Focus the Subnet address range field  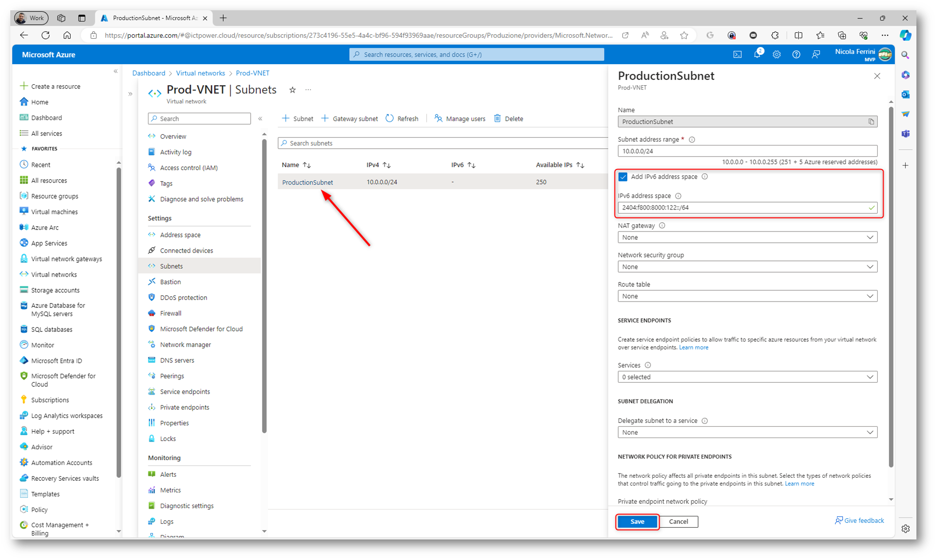click(747, 151)
